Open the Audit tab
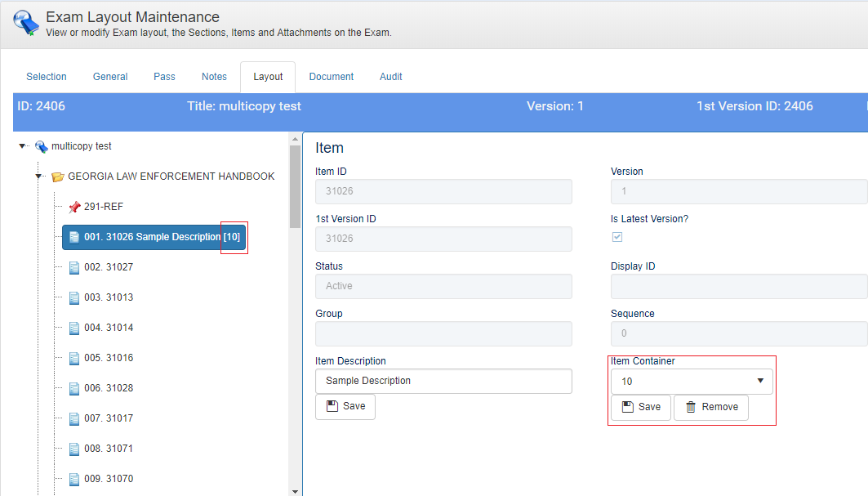 click(390, 77)
